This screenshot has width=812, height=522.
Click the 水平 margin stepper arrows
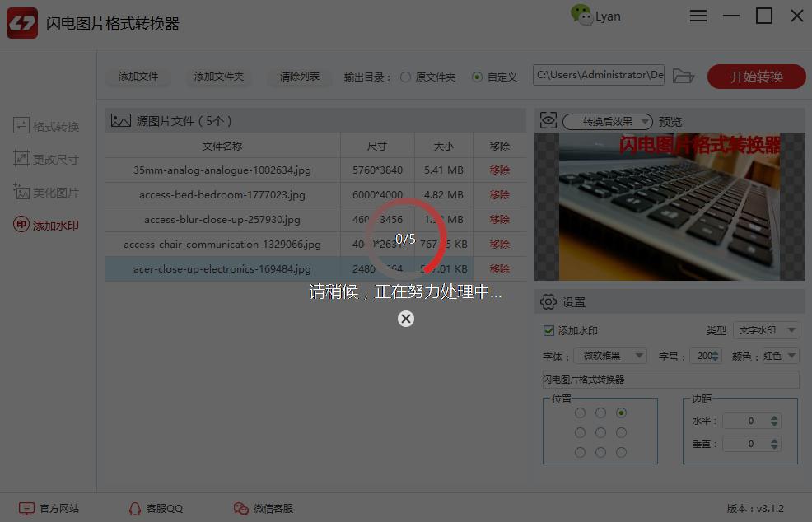(x=774, y=421)
